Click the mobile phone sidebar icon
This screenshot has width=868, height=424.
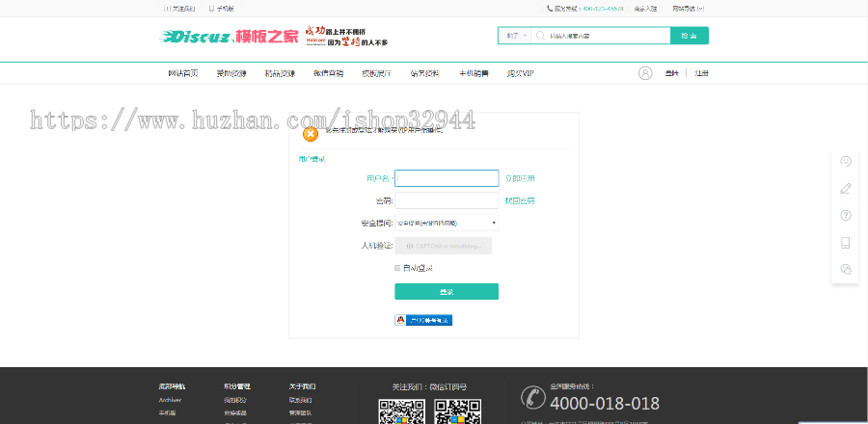coord(845,243)
